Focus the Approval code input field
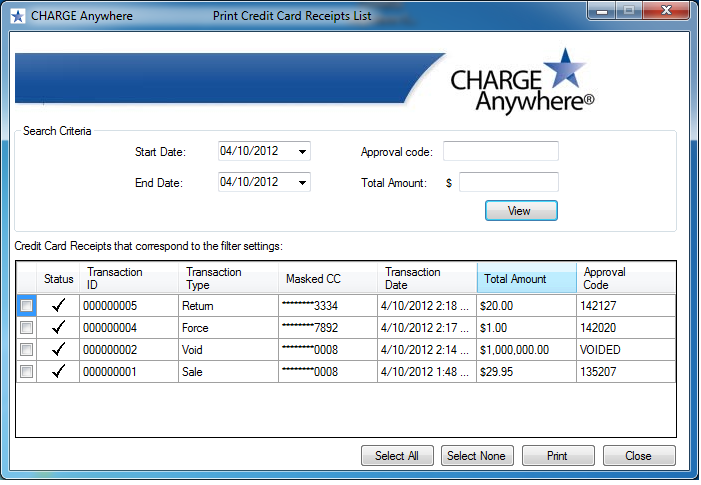 (500, 152)
